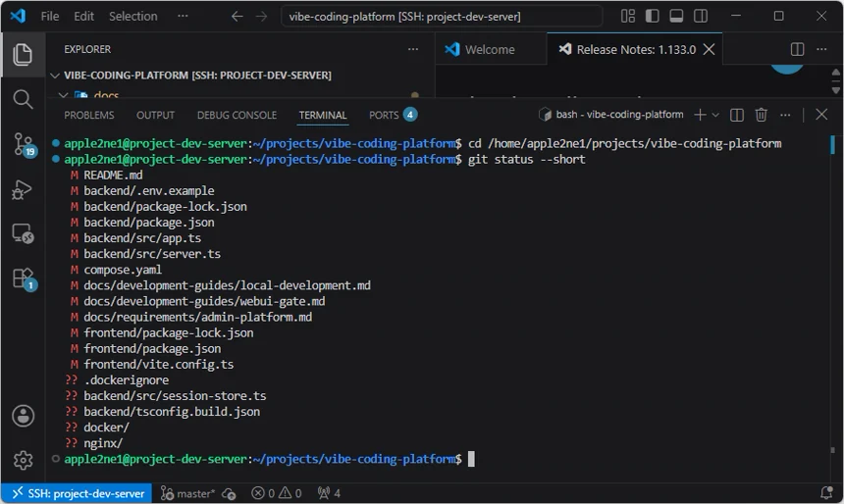
Task: Publish or sync changes cloud icon
Action: 229,493
